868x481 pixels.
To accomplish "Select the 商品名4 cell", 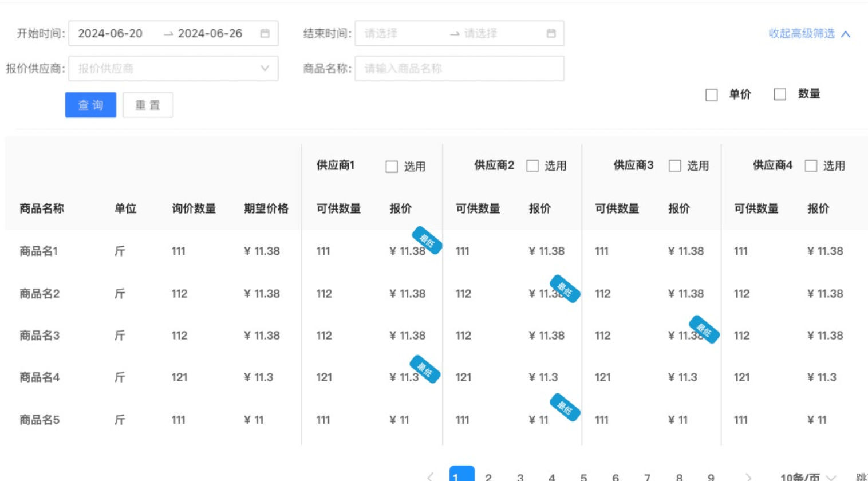I will (x=40, y=377).
